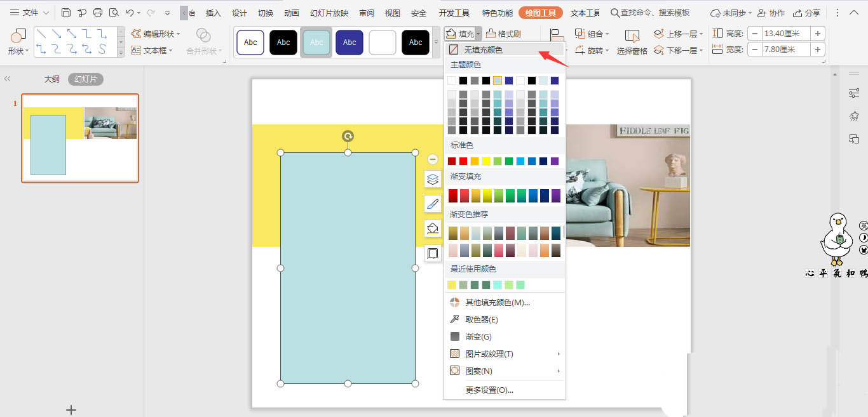This screenshot has width=868, height=417.
Task: Open the Insert (插入) ribbon tab
Action: click(214, 13)
